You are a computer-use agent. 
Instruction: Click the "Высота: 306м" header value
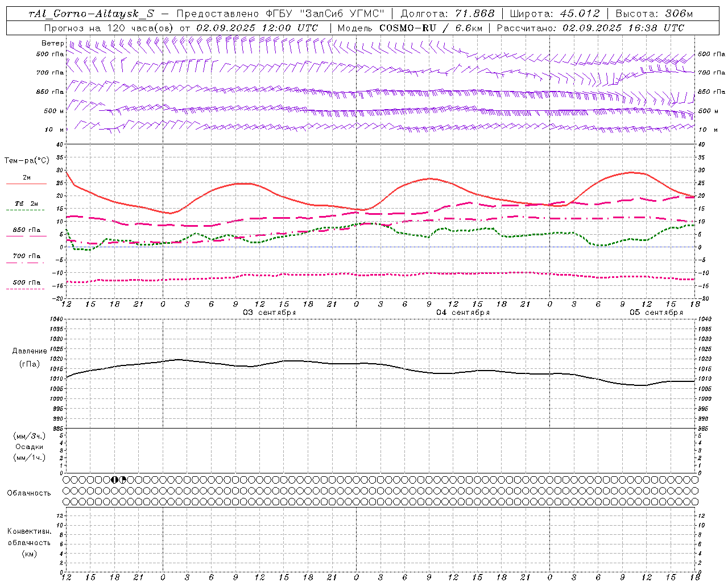(655, 14)
